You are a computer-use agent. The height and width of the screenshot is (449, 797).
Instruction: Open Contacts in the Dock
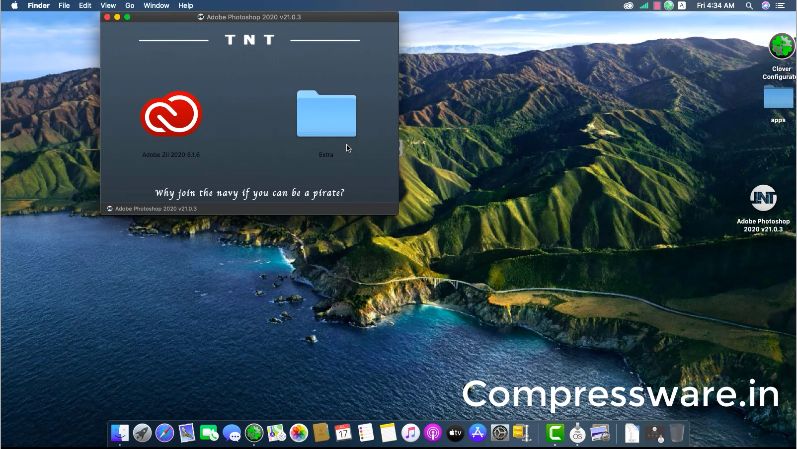click(321, 433)
